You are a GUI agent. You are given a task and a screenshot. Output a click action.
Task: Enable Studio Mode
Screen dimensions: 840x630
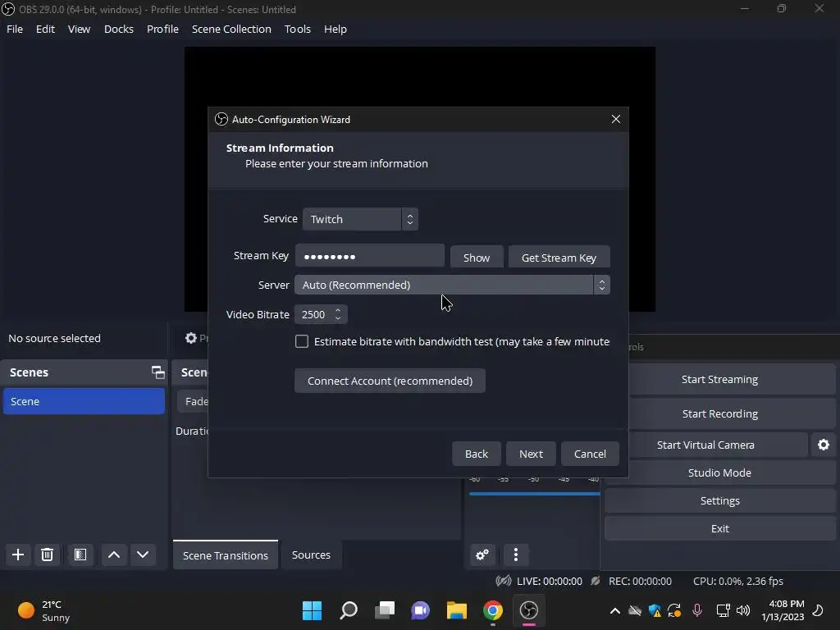(x=720, y=472)
